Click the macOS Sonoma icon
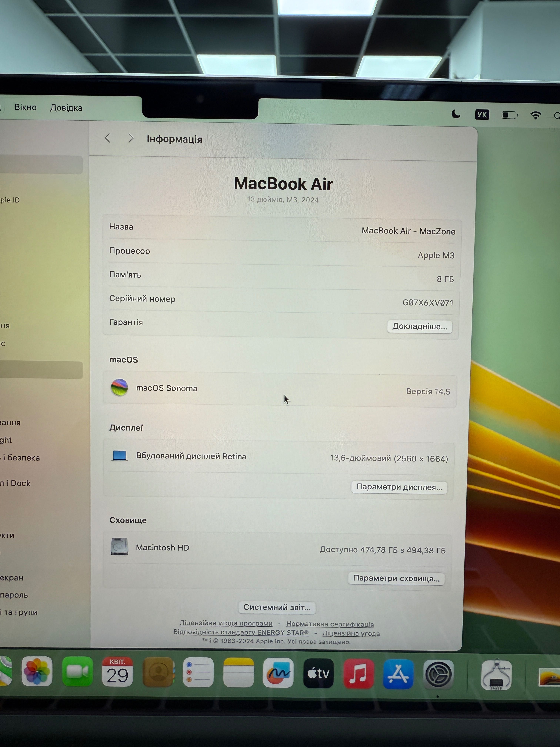This screenshot has width=560, height=747. [119, 387]
